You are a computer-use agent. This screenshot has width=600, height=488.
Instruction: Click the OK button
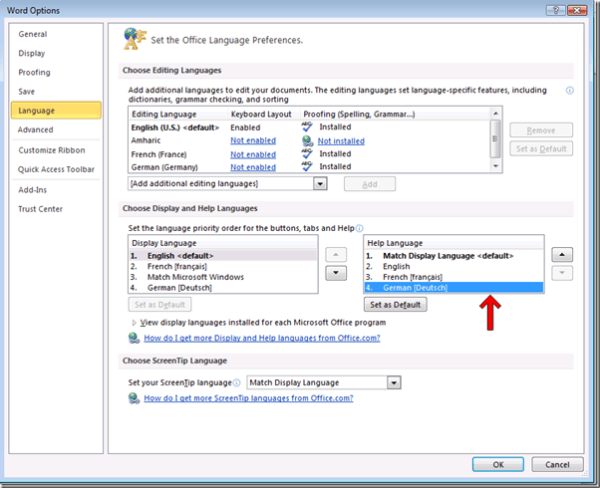coord(498,464)
